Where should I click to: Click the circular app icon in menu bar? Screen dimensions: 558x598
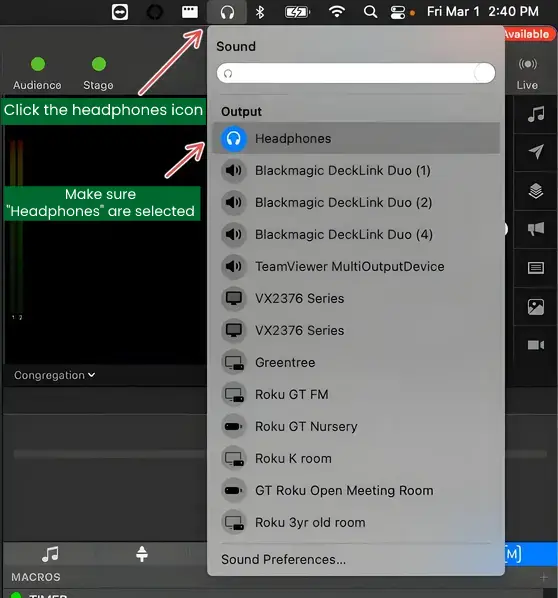pyautogui.click(x=155, y=12)
